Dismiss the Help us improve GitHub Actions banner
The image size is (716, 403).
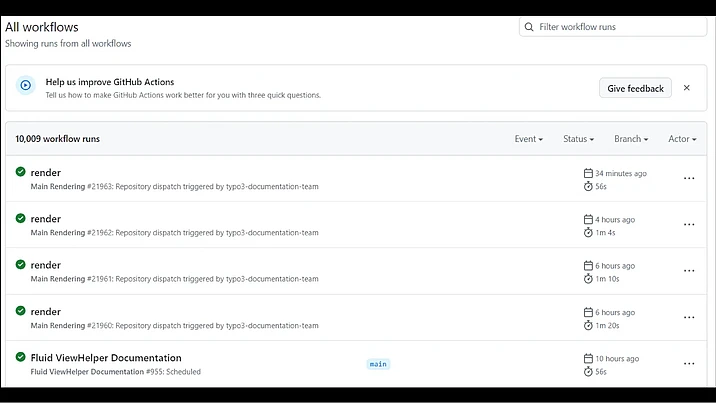point(686,88)
